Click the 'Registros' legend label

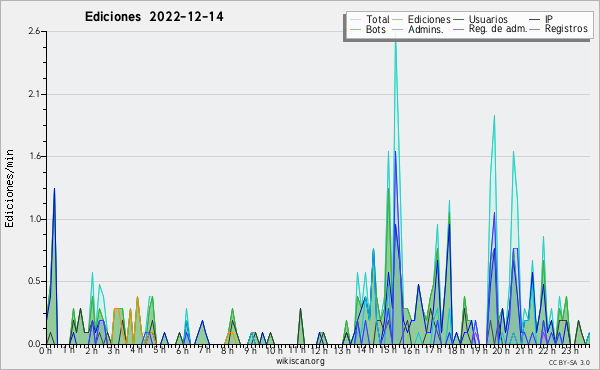pos(566,29)
